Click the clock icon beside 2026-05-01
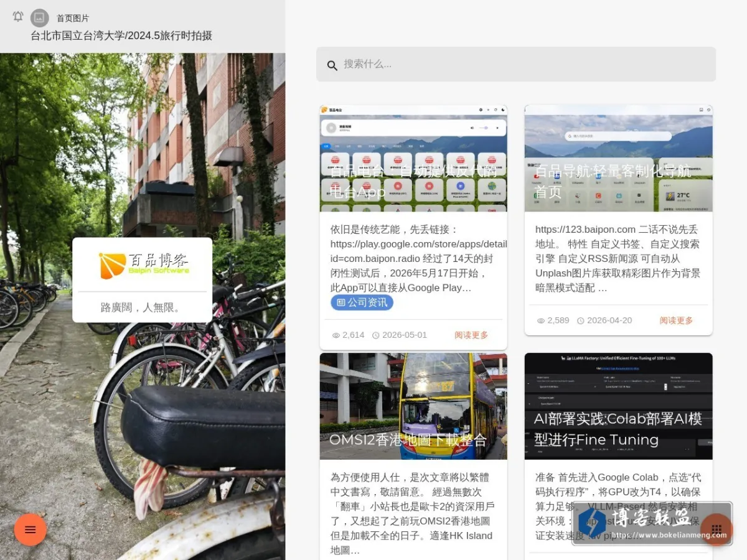This screenshot has width=747, height=560. (x=375, y=335)
